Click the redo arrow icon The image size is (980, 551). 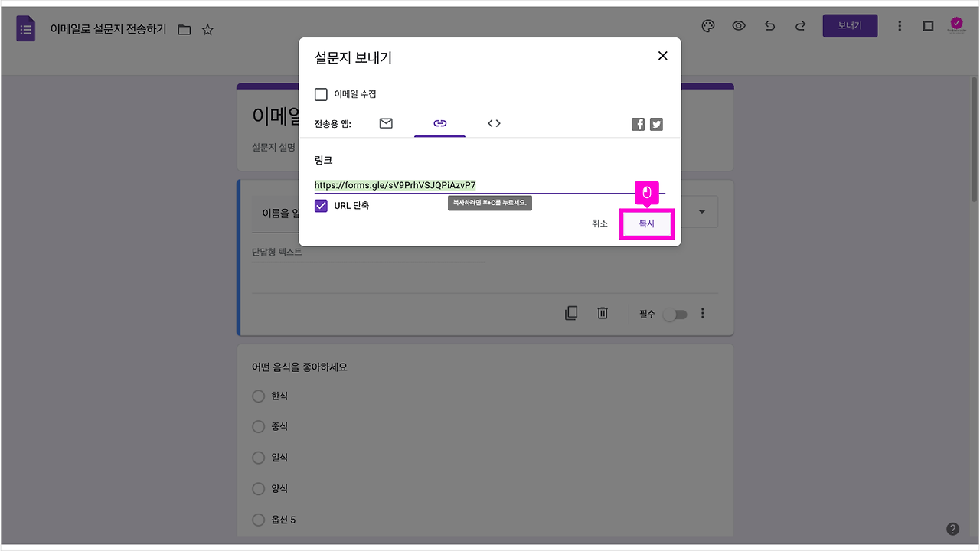click(x=799, y=25)
